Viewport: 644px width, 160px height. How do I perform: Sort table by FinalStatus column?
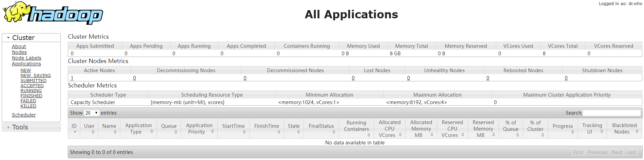(x=321, y=128)
